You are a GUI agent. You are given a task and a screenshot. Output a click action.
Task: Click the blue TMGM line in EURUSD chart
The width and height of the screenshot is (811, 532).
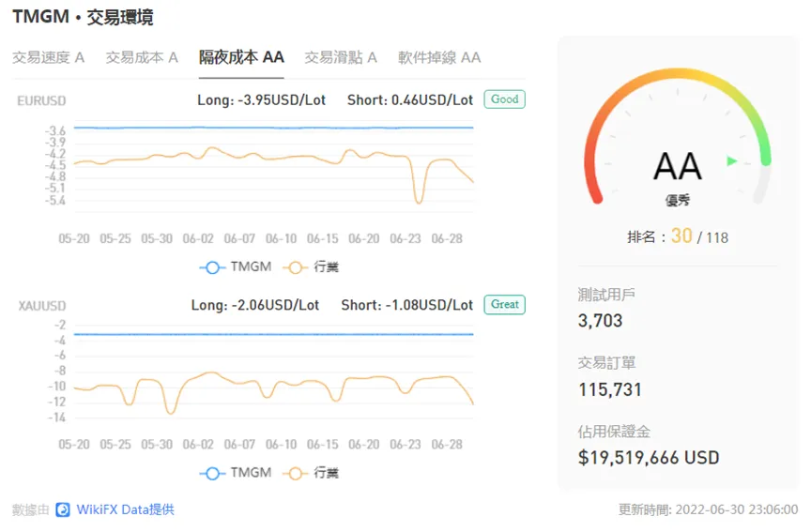[273, 128]
